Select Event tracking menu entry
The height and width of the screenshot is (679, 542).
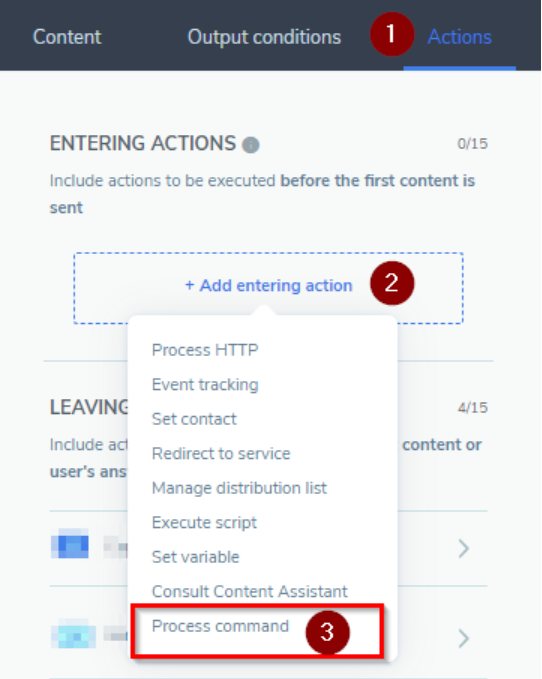205,385
